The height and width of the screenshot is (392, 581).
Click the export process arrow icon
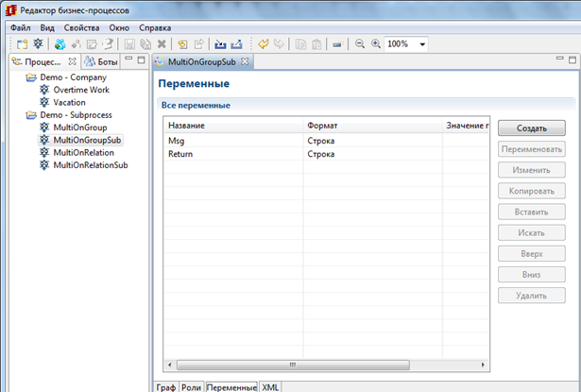point(199,44)
